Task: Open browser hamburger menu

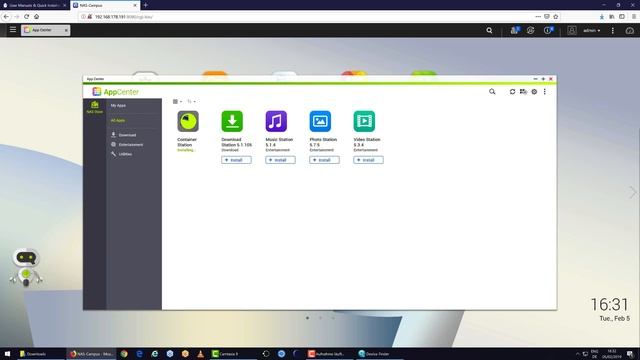Action: [x=634, y=17]
